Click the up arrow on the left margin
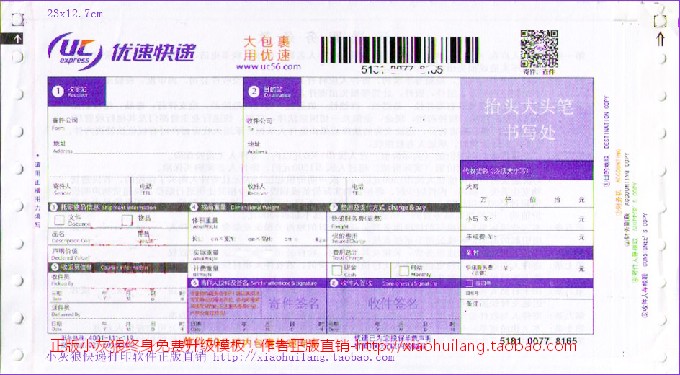Viewport: 680px width, 375px height. point(17,39)
